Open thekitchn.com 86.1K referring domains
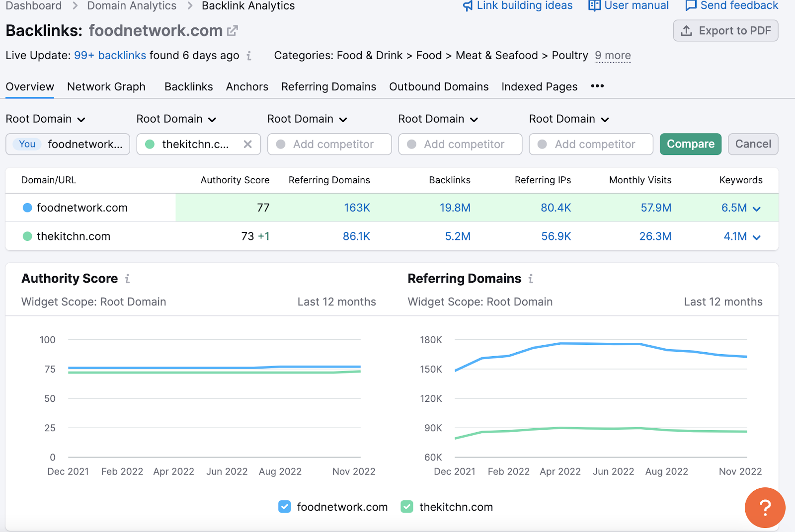Screen dimensions: 795x532 356,236
